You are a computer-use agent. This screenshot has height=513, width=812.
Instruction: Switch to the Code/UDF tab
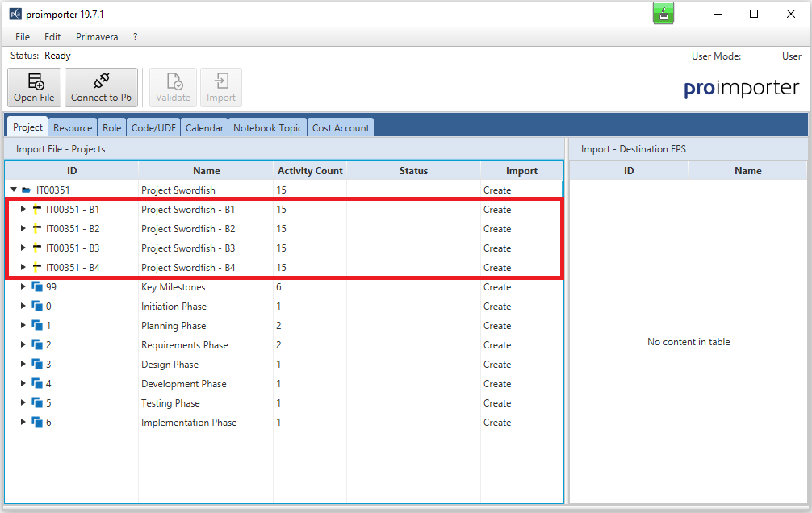[153, 128]
